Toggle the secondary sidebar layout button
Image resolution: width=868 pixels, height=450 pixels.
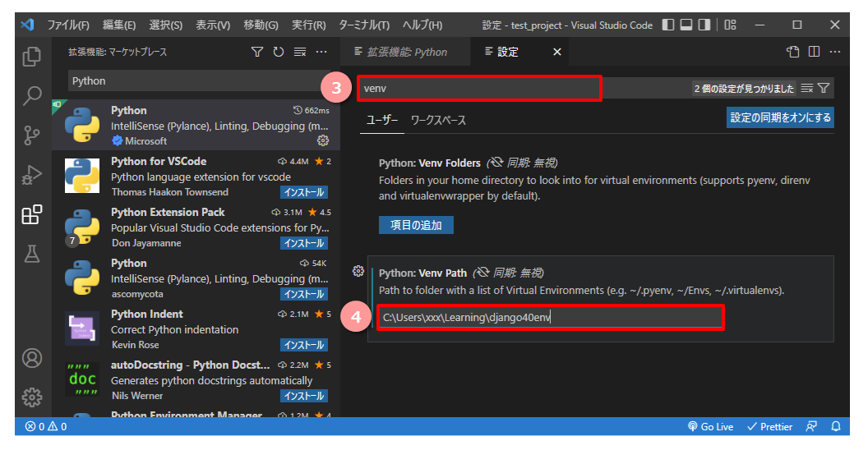coord(704,25)
